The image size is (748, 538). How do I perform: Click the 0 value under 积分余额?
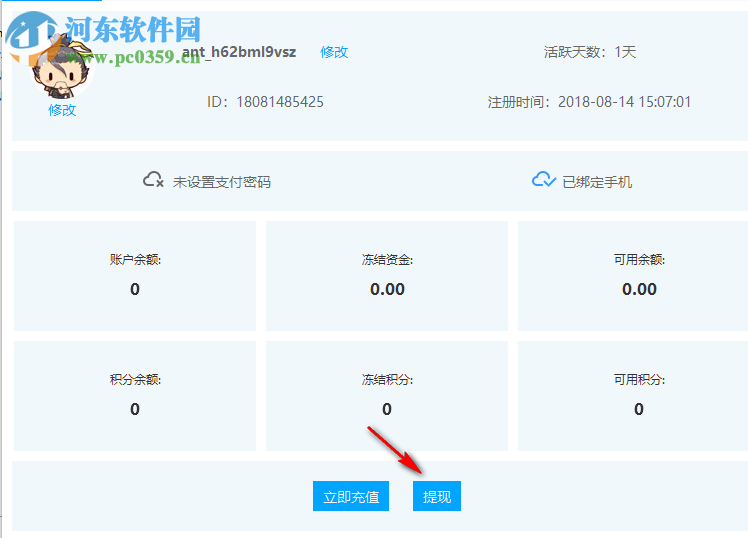coord(135,409)
